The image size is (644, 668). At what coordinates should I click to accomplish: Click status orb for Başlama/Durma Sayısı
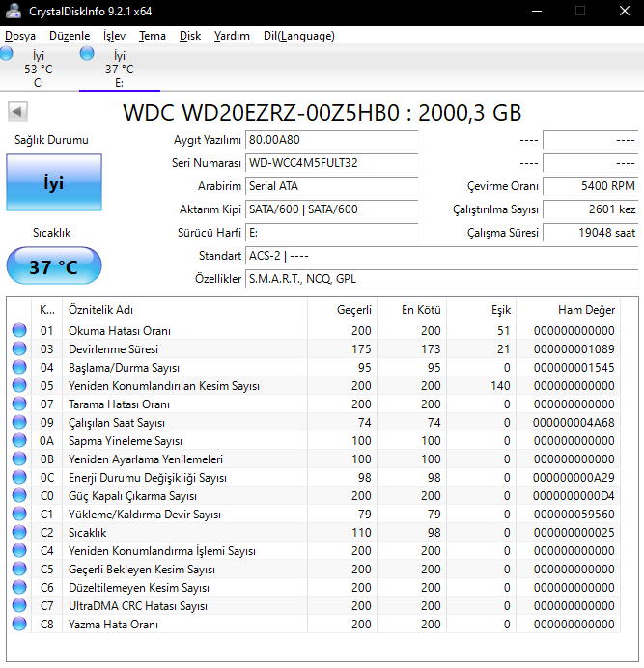[19, 367]
